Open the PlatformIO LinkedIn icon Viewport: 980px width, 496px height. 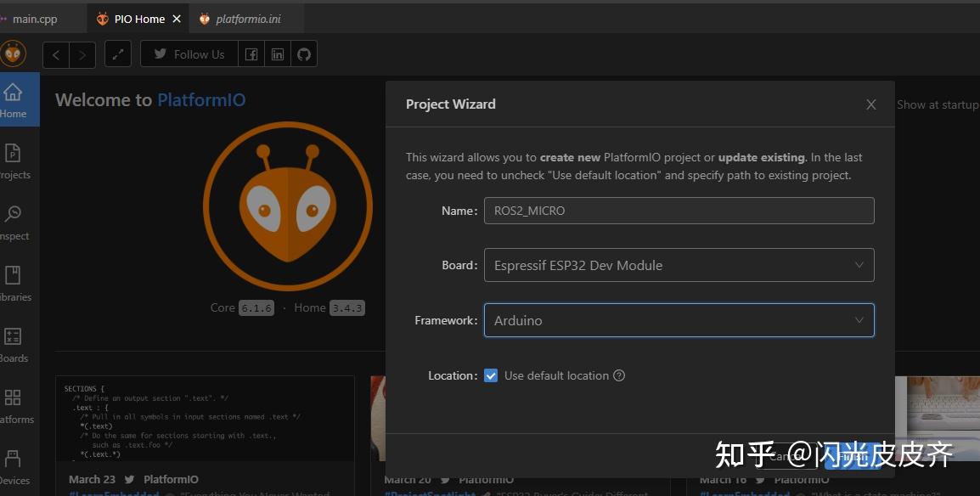(x=278, y=54)
